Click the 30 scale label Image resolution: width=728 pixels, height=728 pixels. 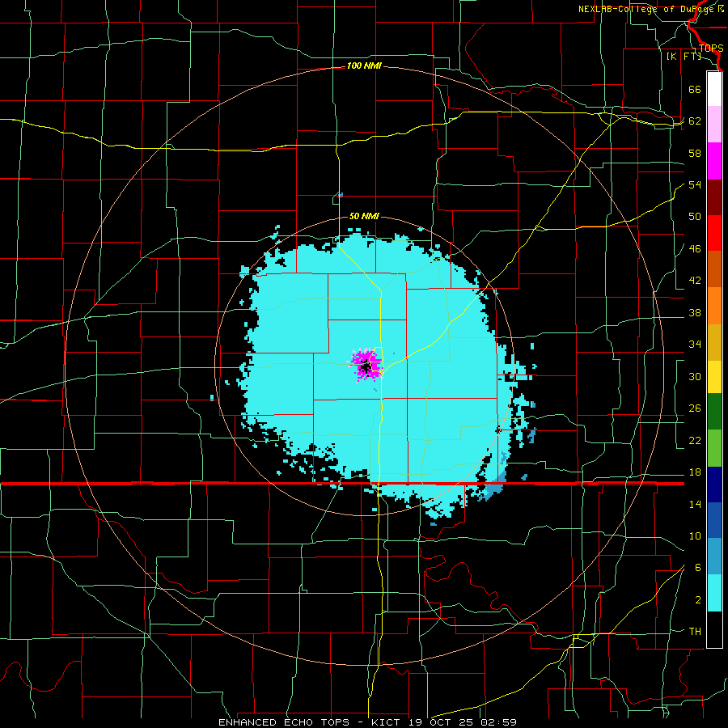tap(695, 376)
